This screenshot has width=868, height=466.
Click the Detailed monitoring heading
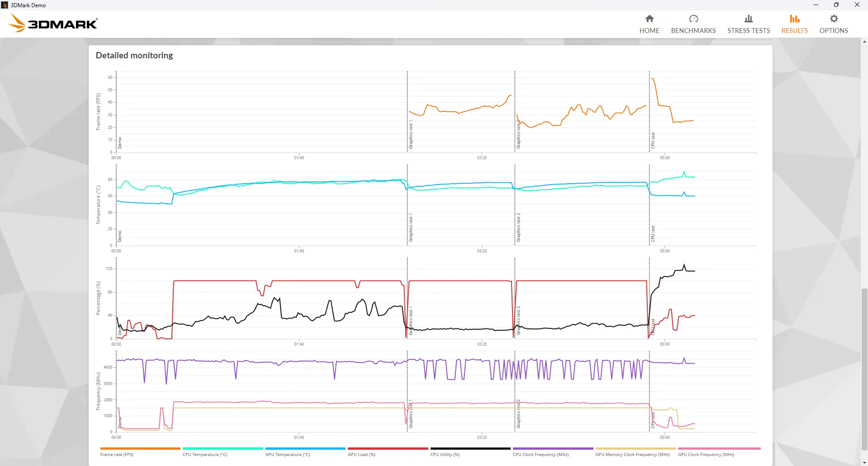click(134, 55)
